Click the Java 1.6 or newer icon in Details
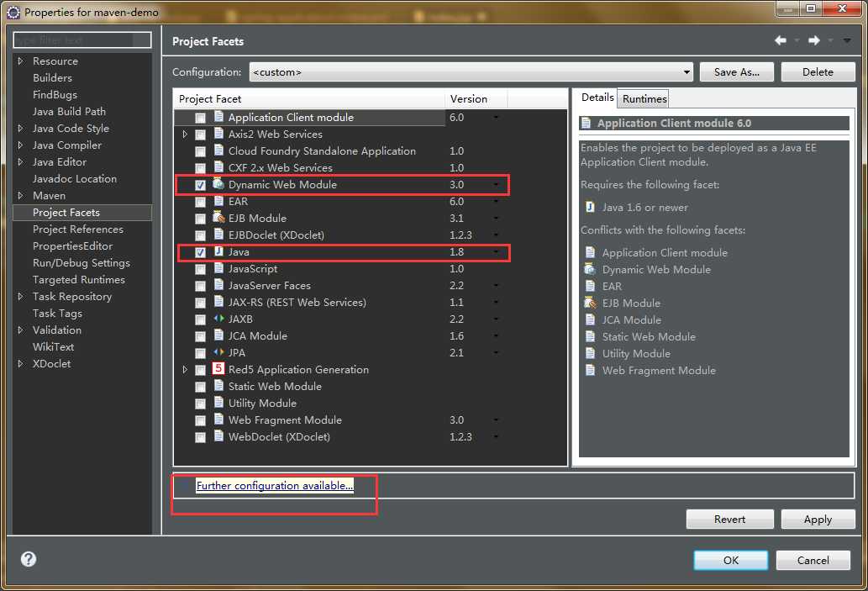The width and height of the screenshot is (868, 591). tap(590, 207)
